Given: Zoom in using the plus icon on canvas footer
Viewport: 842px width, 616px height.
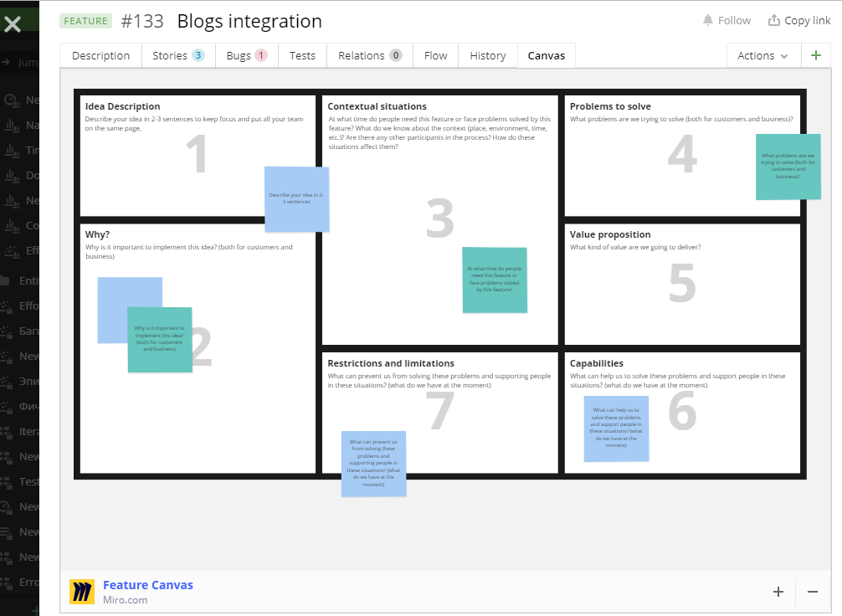Looking at the screenshot, I should coord(778,592).
